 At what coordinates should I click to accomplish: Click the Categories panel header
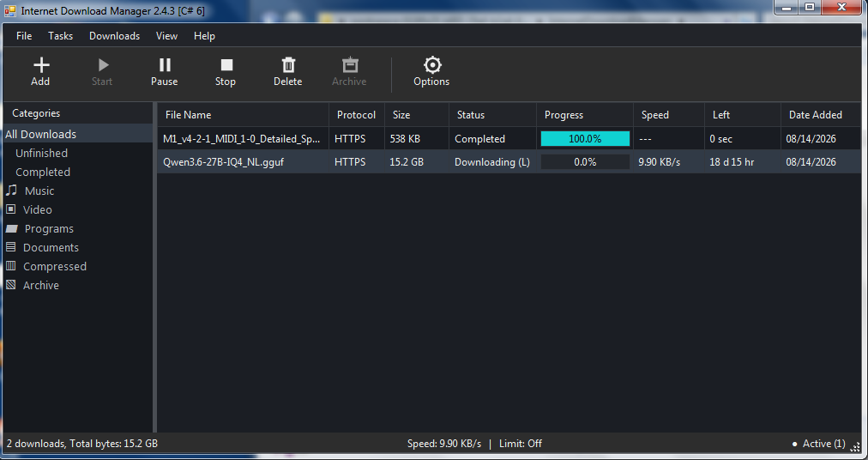[36, 113]
